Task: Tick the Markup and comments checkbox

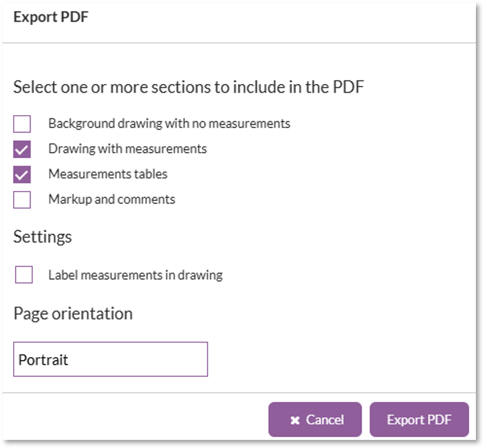Action: coord(22,200)
